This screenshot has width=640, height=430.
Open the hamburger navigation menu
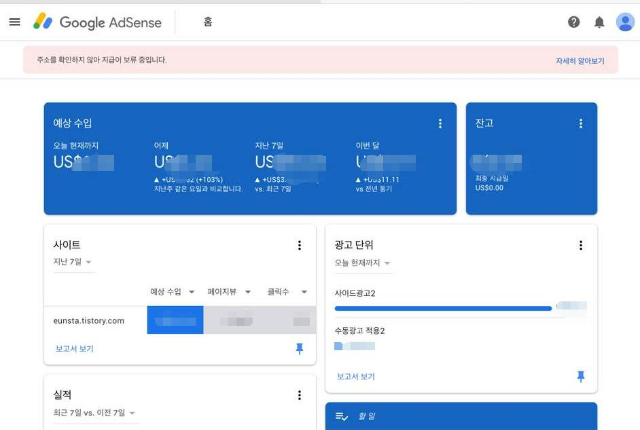tap(15, 22)
